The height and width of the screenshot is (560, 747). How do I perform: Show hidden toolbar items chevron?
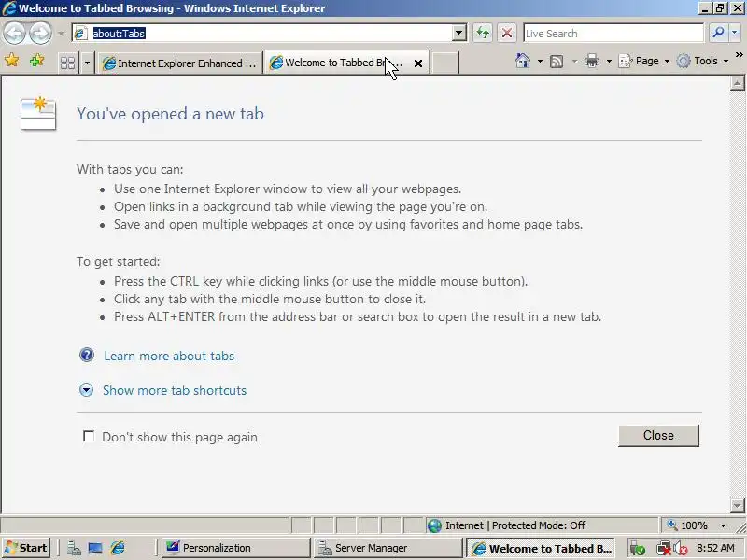tap(740, 55)
